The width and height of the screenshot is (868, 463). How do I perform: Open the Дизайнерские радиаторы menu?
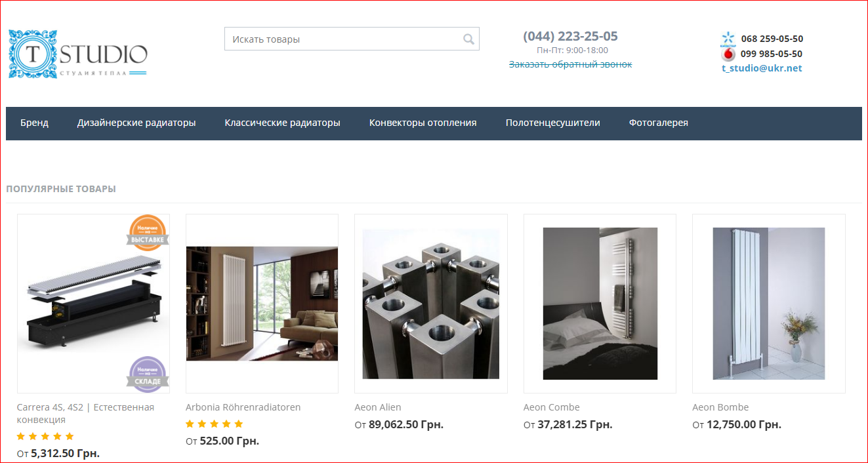[x=136, y=123]
